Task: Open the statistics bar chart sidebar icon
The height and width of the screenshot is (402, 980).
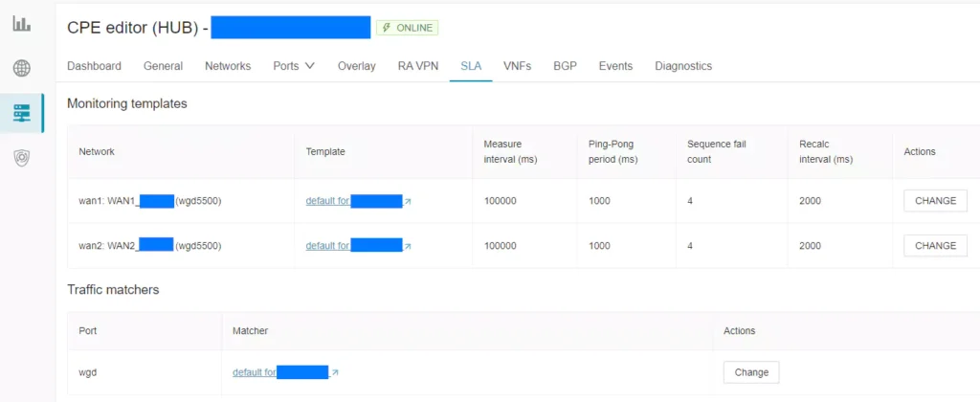Action: pos(22,24)
